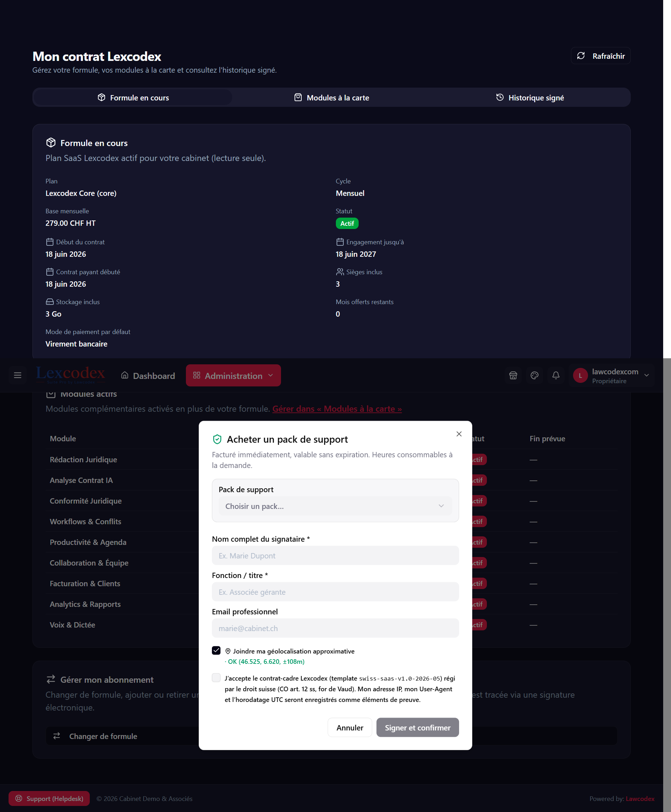Click the Virement bancaire value
This screenshot has height=812, width=671.
pyautogui.click(x=77, y=344)
